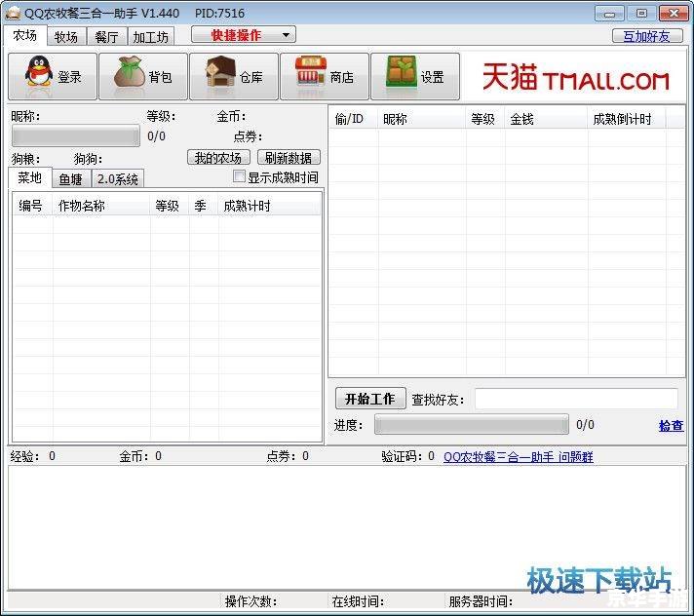Open the 背包 backpack bag icon
The image size is (694, 616).
(x=143, y=77)
